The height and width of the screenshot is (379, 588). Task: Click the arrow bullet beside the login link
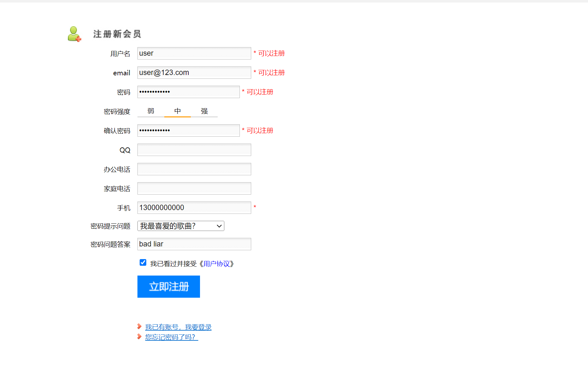(139, 326)
